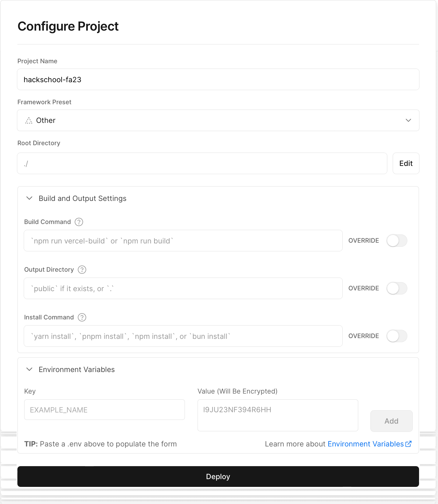Image resolution: width=438 pixels, height=504 pixels.
Task: Click the Other framework triangle icon
Action: pyautogui.click(x=29, y=121)
